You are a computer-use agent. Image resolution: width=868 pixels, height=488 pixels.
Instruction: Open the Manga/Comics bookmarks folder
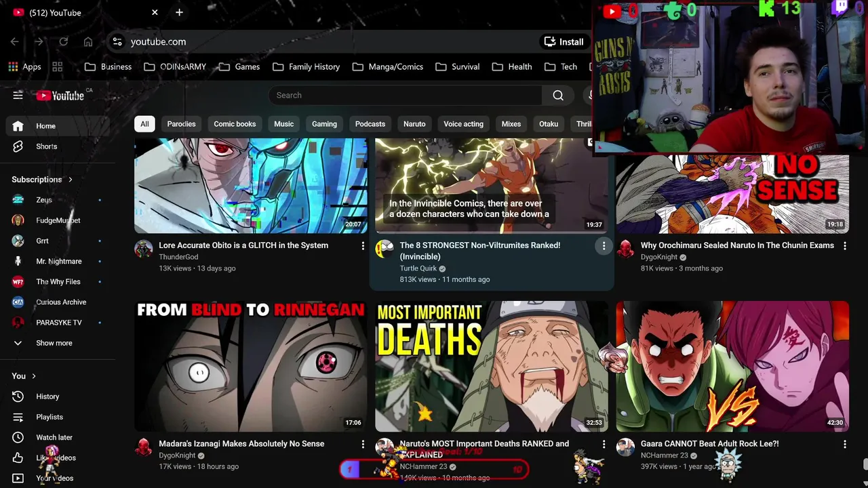(x=387, y=66)
